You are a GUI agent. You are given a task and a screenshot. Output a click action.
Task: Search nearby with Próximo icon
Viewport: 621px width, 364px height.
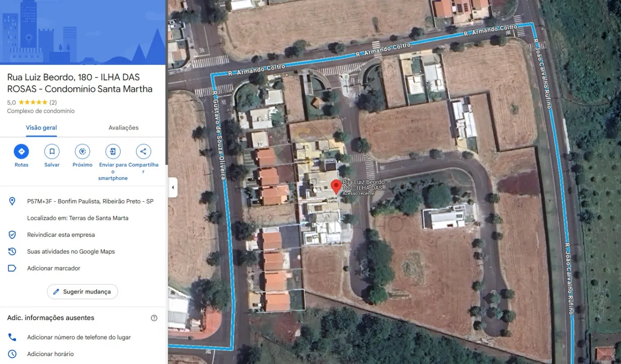[83, 152]
